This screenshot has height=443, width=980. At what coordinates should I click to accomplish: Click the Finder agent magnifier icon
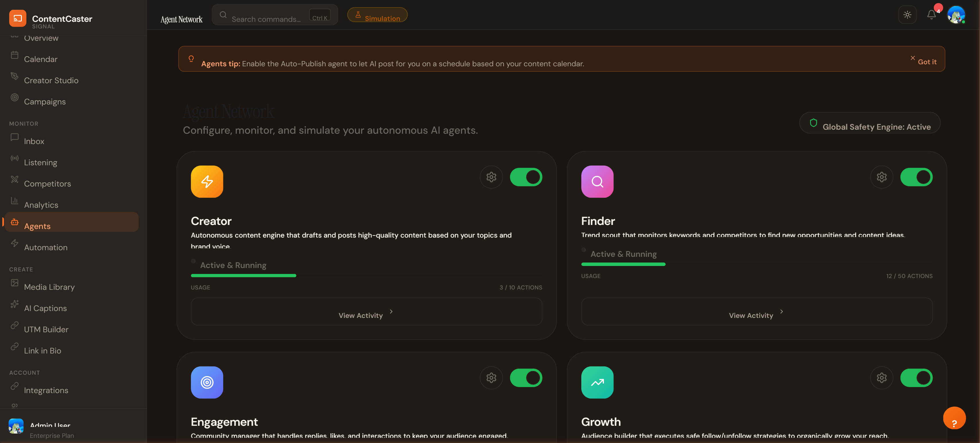tap(597, 182)
